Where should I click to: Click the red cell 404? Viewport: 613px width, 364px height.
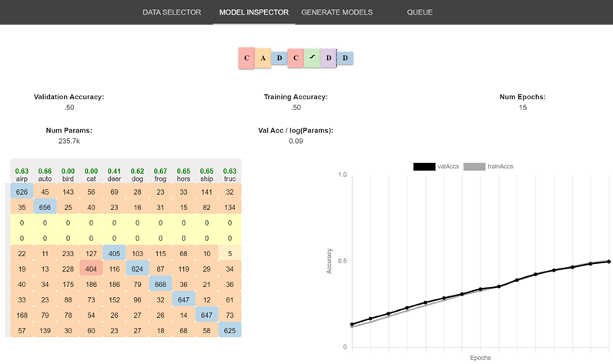pyautogui.click(x=91, y=269)
